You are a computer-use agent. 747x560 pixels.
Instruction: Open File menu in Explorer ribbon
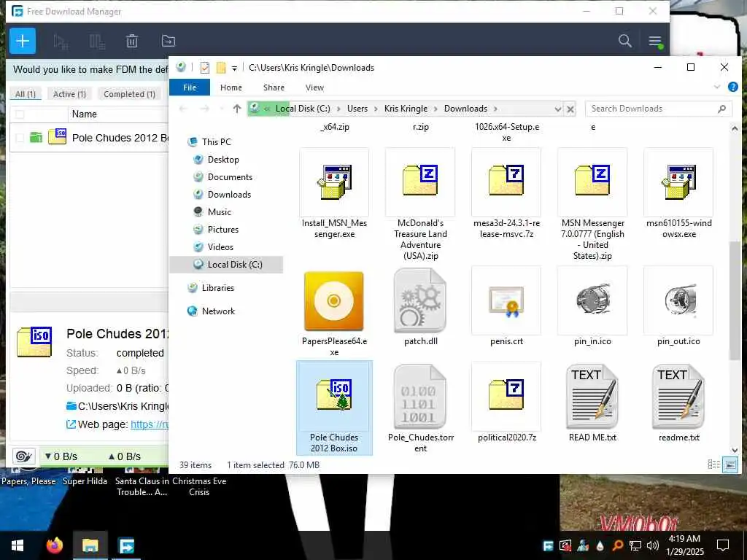tap(190, 87)
